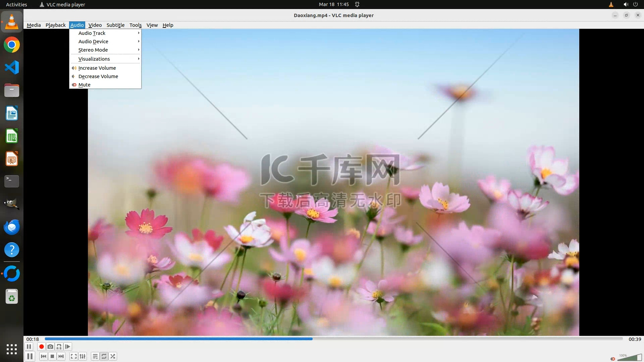Screen dimensions: 644x362
Task: Advance frame by frame
Action: [68, 347]
